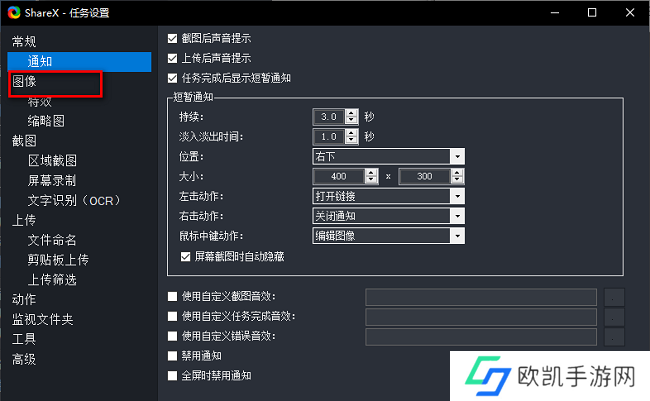Browse for custom task-complete sound file
The height and width of the screenshot is (401, 650).
[x=614, y=317]
